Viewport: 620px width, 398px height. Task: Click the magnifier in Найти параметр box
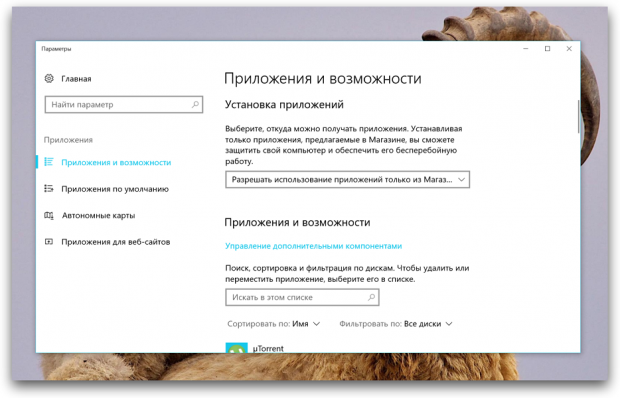pos(195,104)
